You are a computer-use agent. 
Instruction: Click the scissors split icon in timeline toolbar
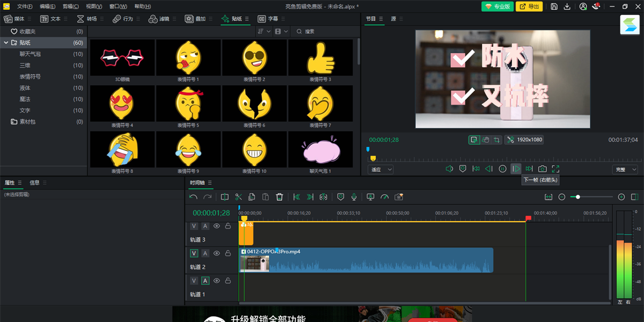pyautogui.click(x=238, y=197)
